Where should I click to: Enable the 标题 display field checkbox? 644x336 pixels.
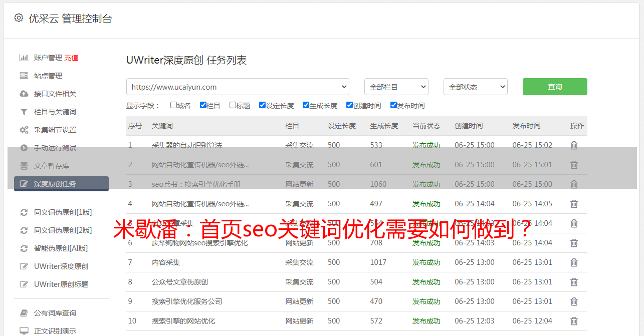tap(233, 105)
